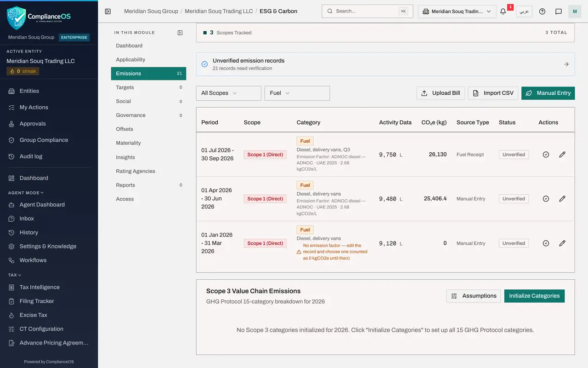
Task: Collapse the Agent Mode section
Action: pos(26,193)
